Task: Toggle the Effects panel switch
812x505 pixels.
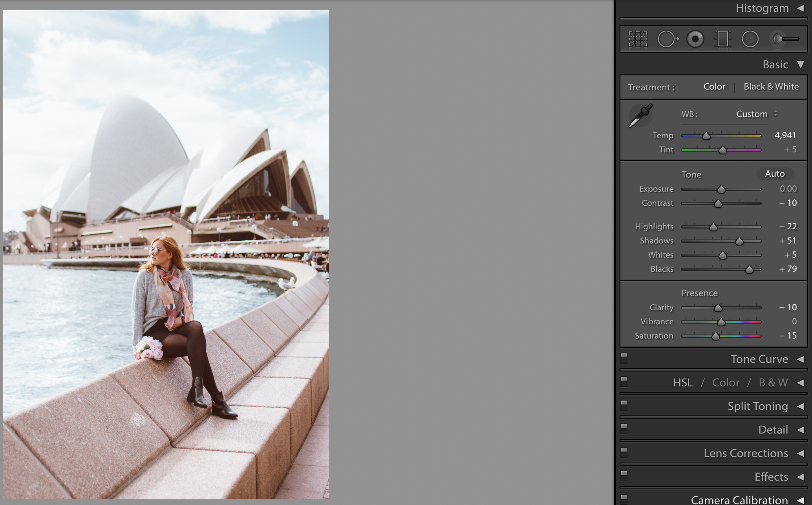Action: pyautogui.click(x=624, y=476)
